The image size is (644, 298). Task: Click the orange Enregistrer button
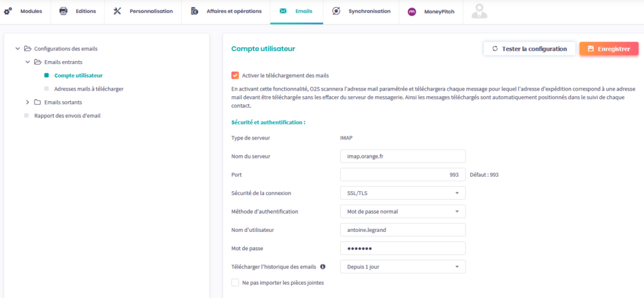pos(608,48)
